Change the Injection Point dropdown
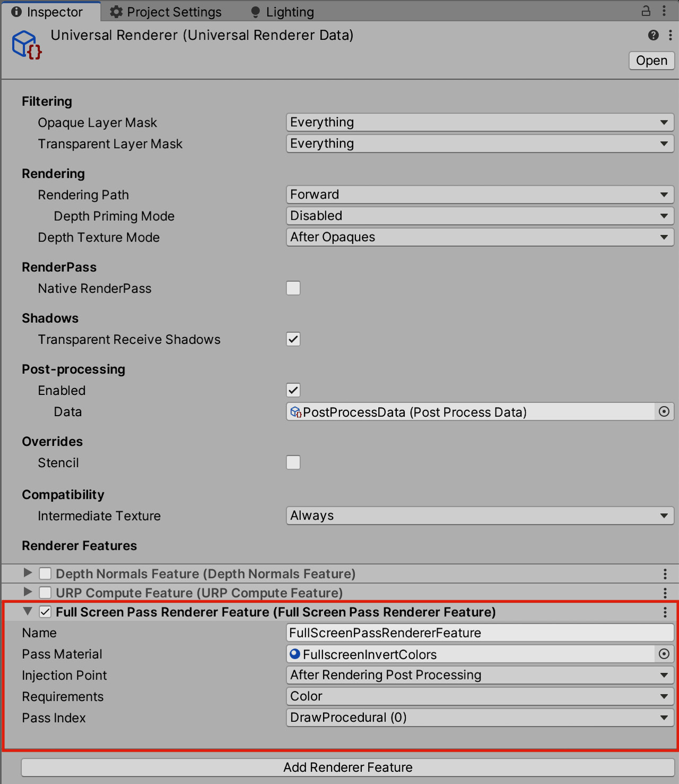This screenshot has width=679, height=784. [480, 675]
